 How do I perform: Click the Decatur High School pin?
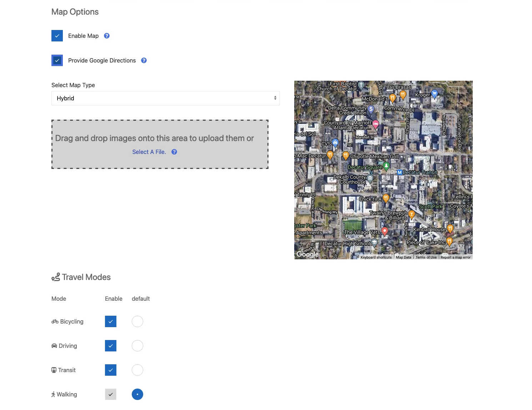coord(374,243)
